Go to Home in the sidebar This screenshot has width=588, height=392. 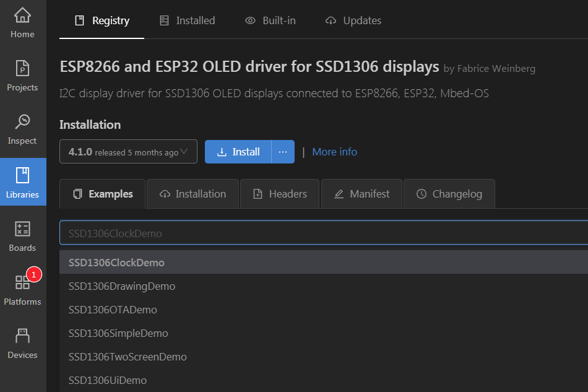[22, 24]
